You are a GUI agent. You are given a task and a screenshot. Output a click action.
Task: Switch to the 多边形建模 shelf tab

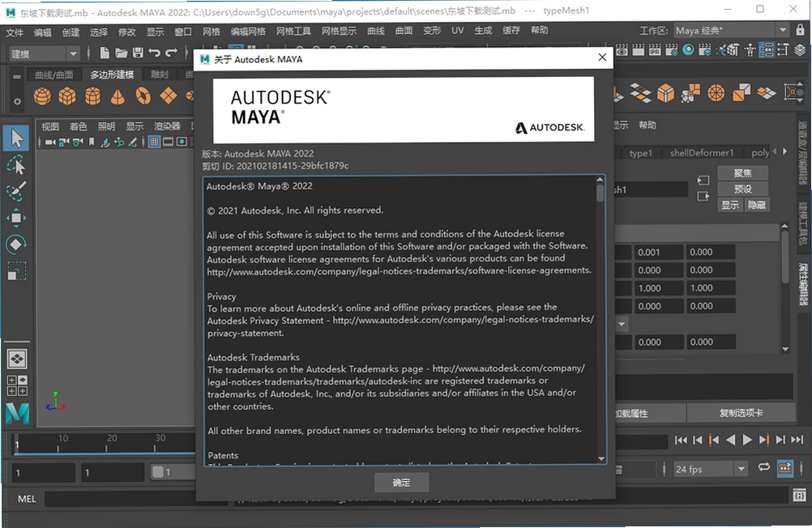(x=112, y=75)
